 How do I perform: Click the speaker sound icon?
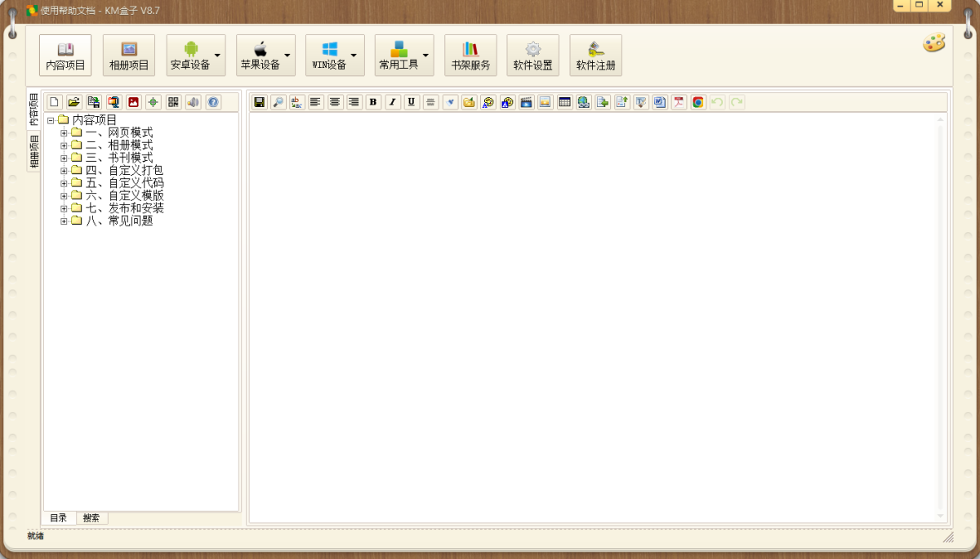pos(194,102)
